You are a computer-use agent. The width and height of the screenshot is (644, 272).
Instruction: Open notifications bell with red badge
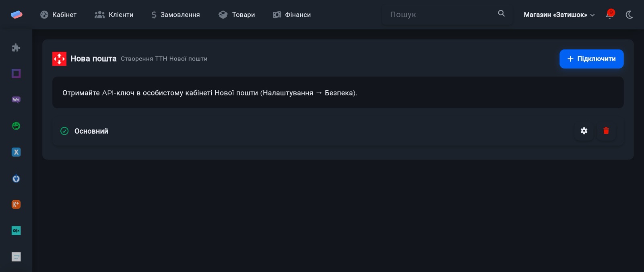[610, 15]
